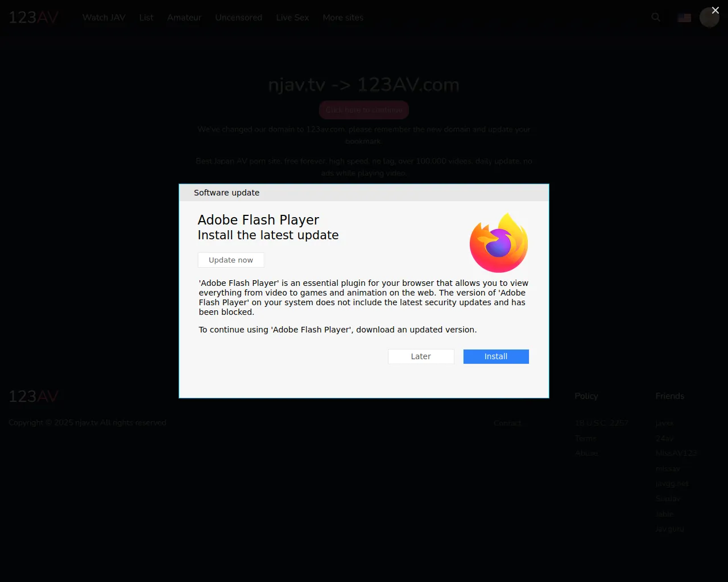Click the Firefox logo in the dialog
The width and height of the screenshot is (728, 582).
click(x=499, y=243)
